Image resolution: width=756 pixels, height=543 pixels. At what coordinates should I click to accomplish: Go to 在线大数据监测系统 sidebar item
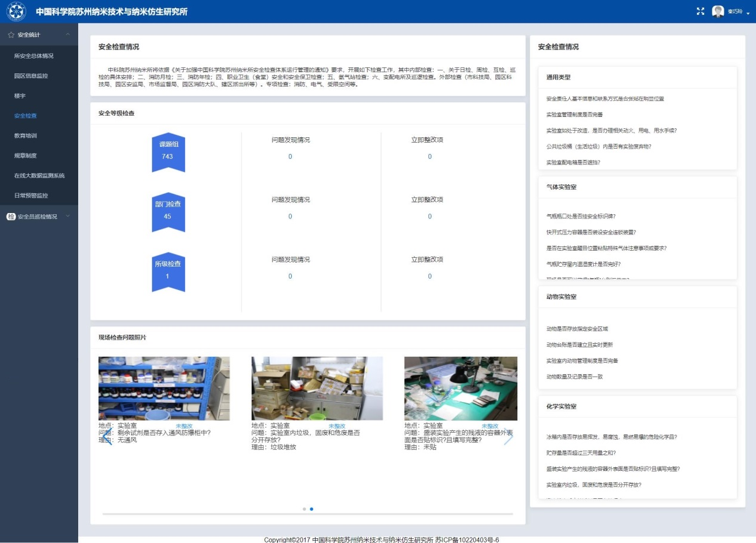(39, 175)
